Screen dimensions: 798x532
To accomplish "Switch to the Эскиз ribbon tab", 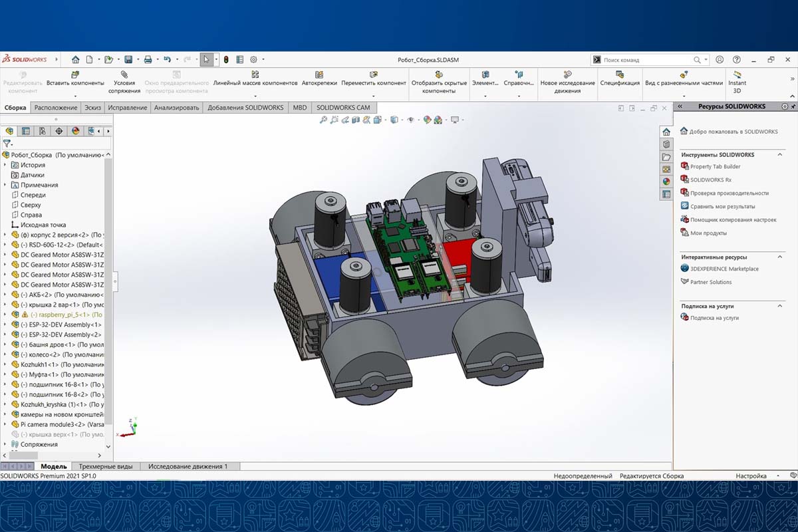I will (93, 107).
